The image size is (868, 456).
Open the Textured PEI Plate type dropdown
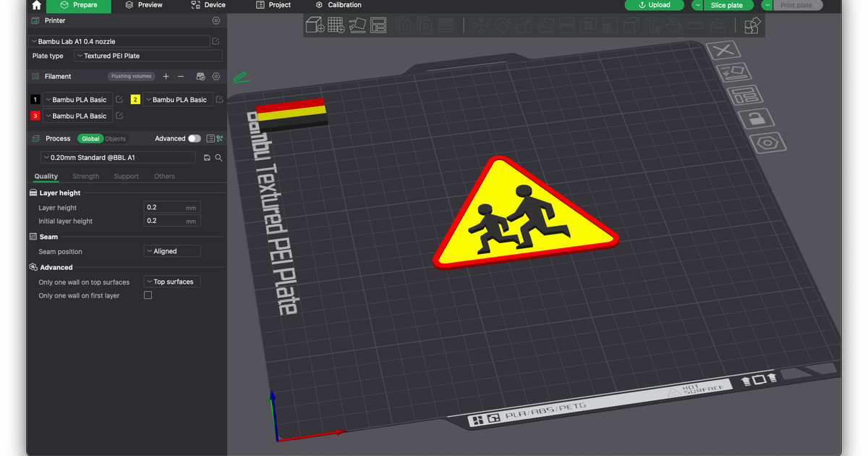(x=148, y=55)
